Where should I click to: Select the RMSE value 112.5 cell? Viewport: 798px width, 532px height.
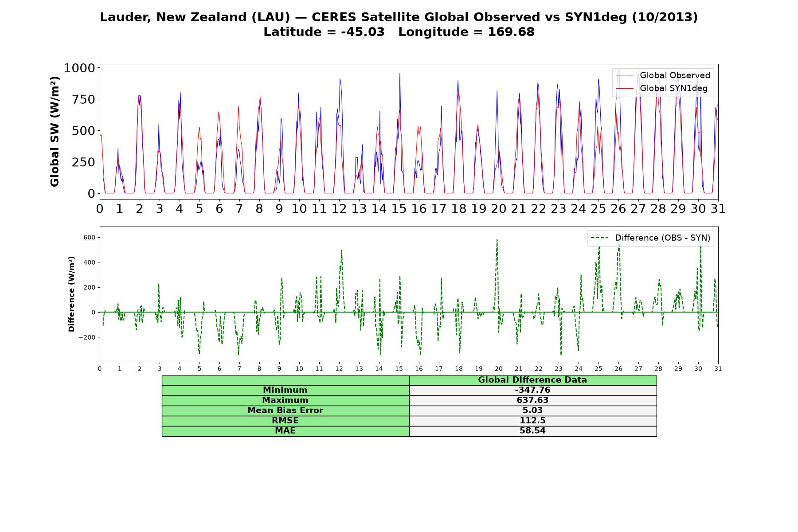click(532, 421)
